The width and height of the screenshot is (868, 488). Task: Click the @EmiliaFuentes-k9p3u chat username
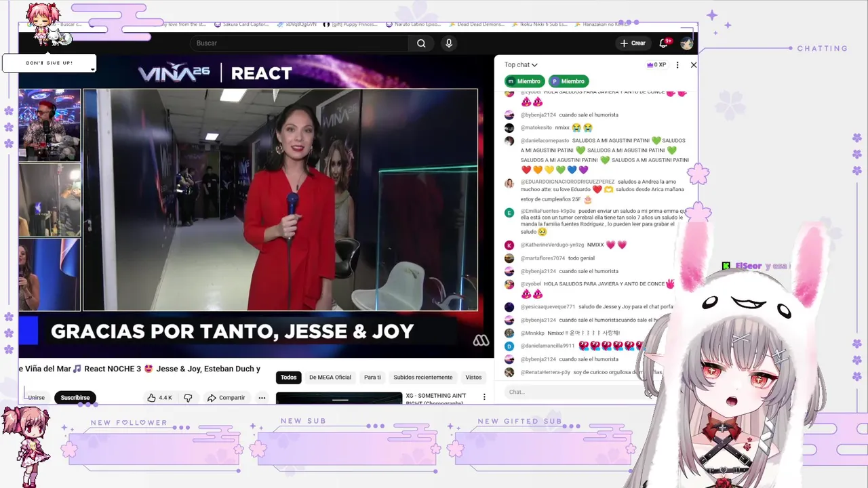click(x=547, y=211)
